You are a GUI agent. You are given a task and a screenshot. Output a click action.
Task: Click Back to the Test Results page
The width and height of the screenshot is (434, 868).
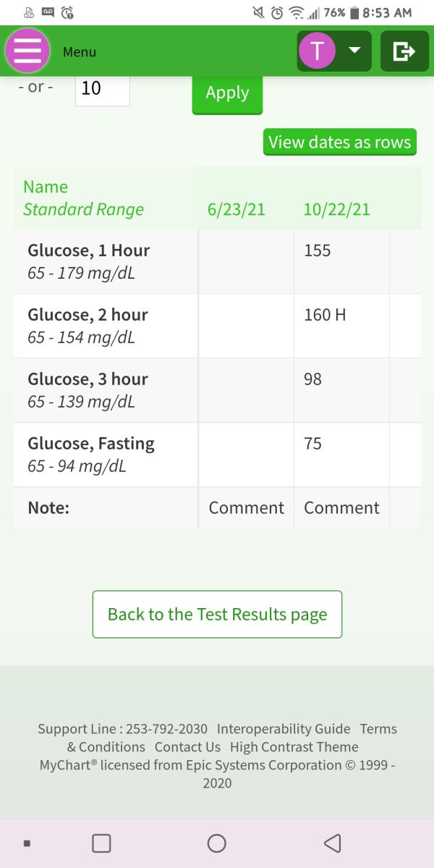pyautogui.click(x=217, y=615)
